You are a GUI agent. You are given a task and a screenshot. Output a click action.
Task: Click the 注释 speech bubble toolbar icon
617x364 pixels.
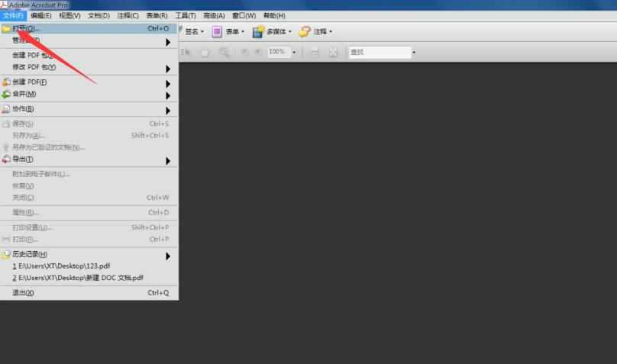[x=305, y=31]
